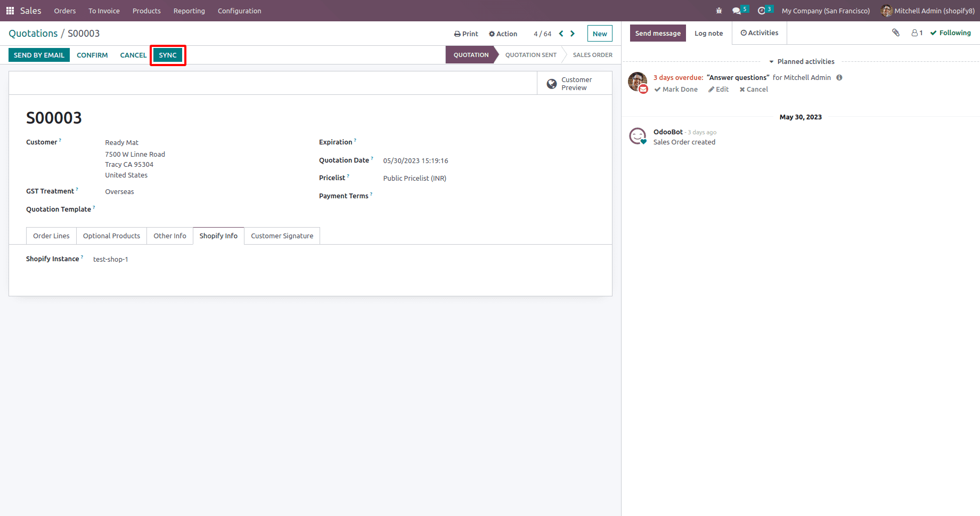Click Mitchell Admin user avatar
This screenshot has height=516, width=980.
pyautogui.click(x=886, y=11)
